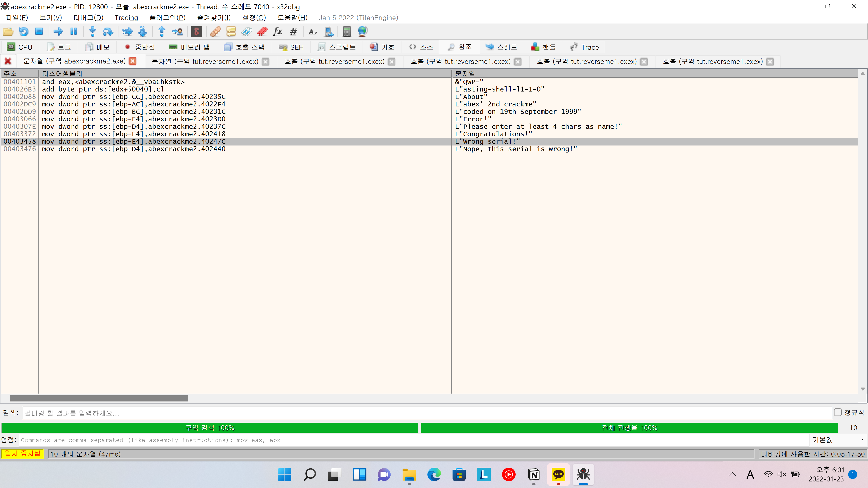The width and height of the screenshot is (868, 488).
Task: Select the "Congratulations!" string row
Action: coord(494,134)
